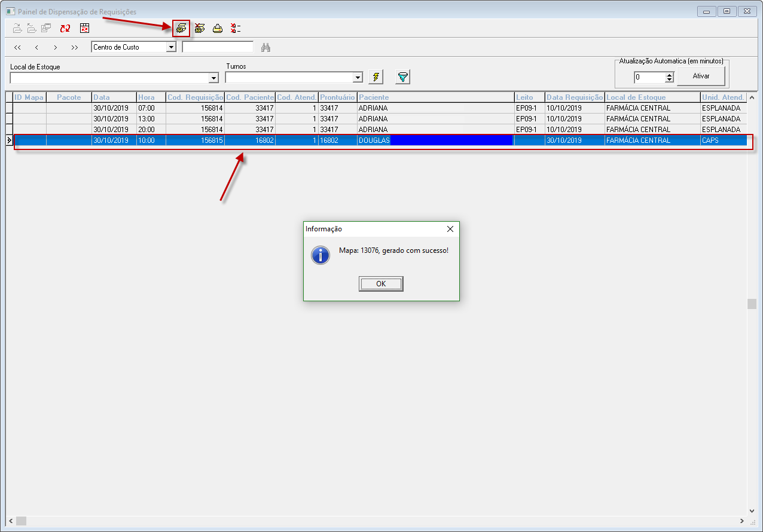Screen dimensions: 763x532
Task: Click the CAPS unit cell
Action: pyautogui.click(x=724, y=140)
